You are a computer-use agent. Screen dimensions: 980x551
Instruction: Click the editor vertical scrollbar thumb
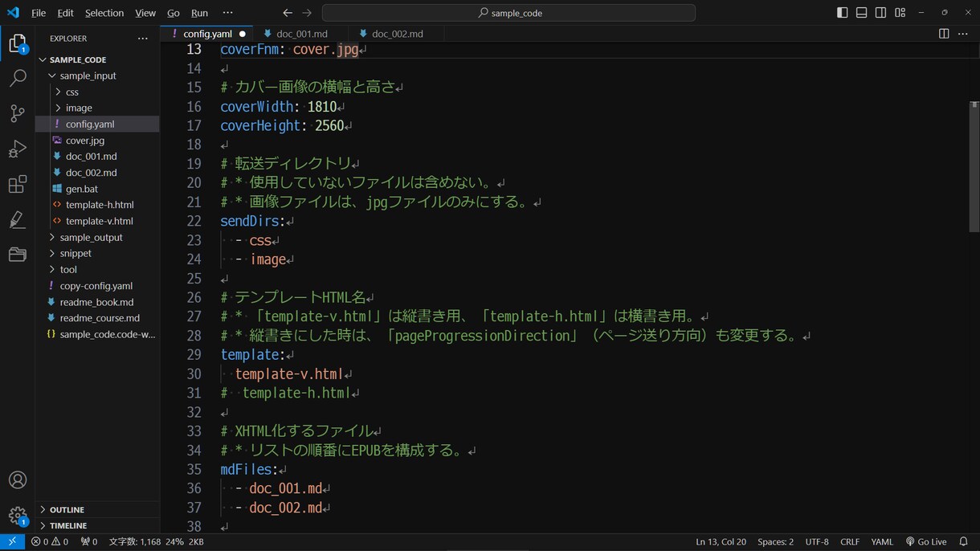pos(974,167)
